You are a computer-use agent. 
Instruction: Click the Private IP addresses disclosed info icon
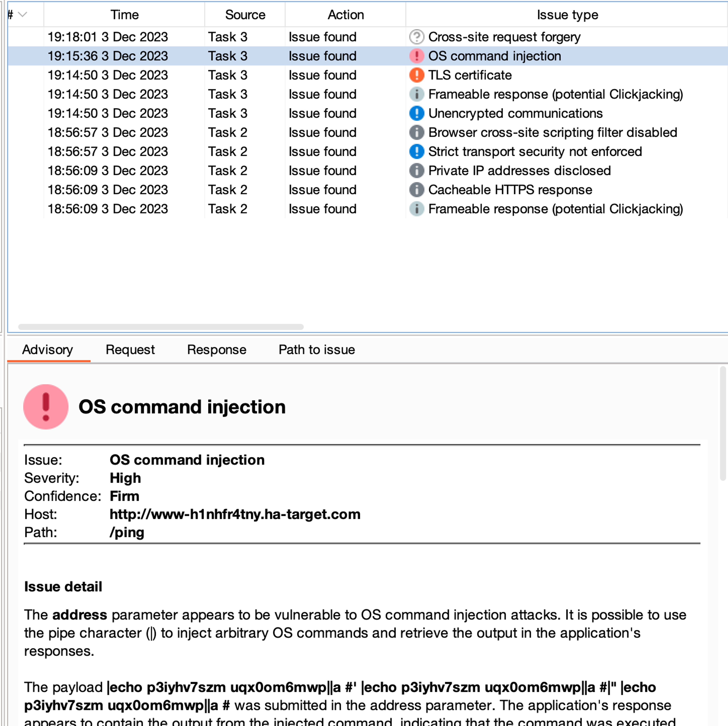click(x=416, y=171)
